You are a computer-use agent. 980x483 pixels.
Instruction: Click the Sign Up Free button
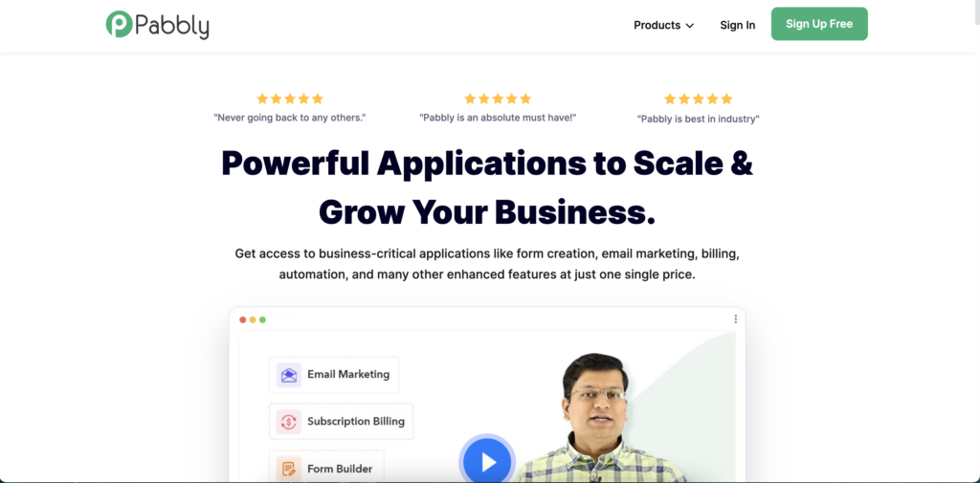pyautogui.click(x=819, y=24)
